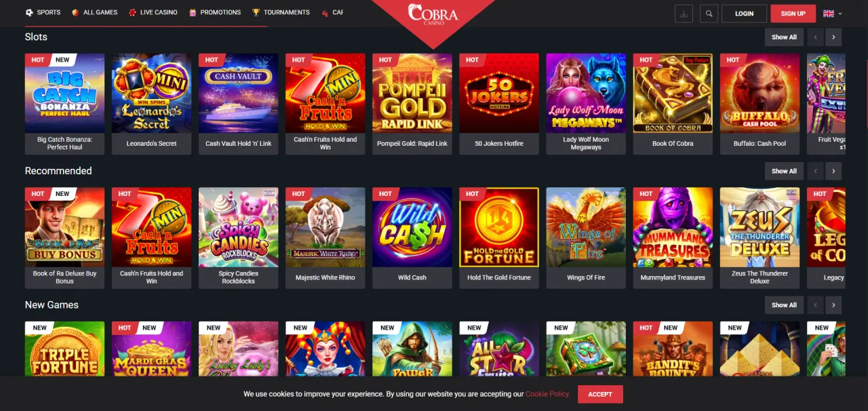The height and width of the screenshot is (411, 868).
Task: Advance New Games row right arrow
Action: pyautogui.click(x=833, y=305)
